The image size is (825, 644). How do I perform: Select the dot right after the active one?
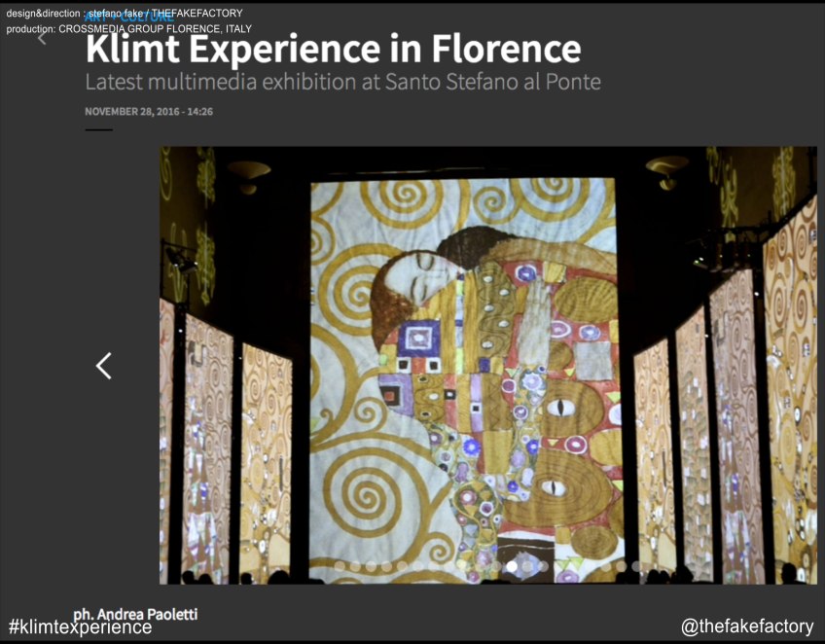pos(527,566)
